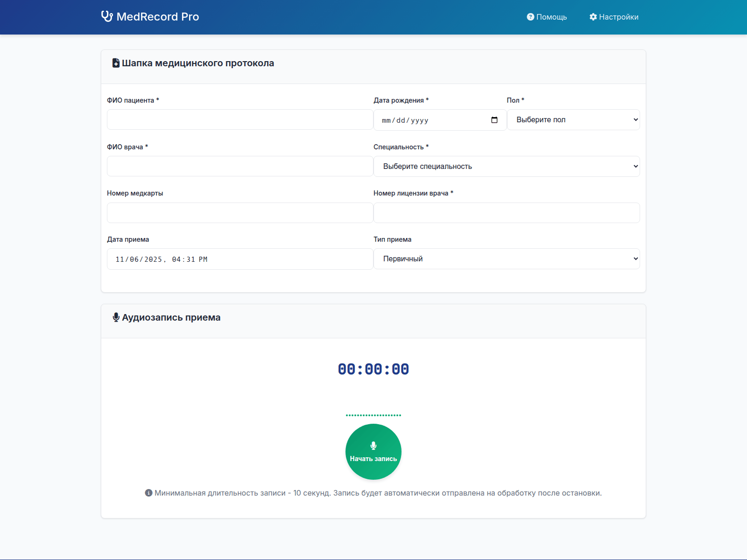747x560 pixels.
Task: Focus the Номер медкарты input field
Action: pos(240,213)
